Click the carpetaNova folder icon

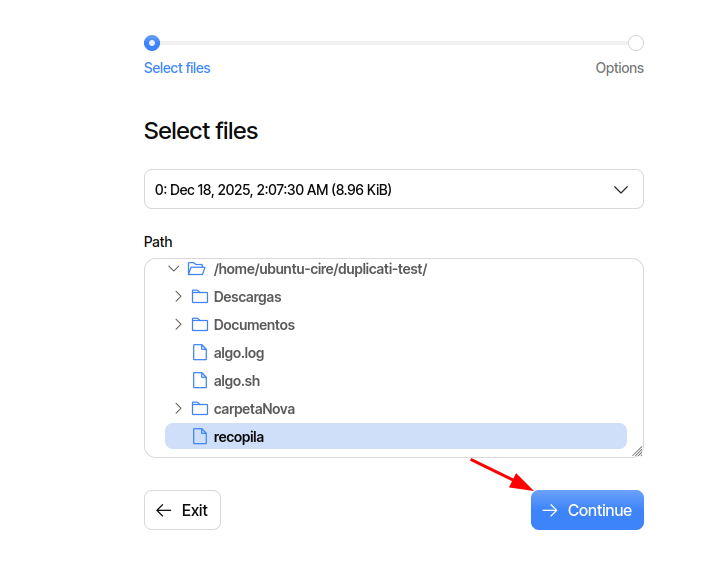click(200, 409)
